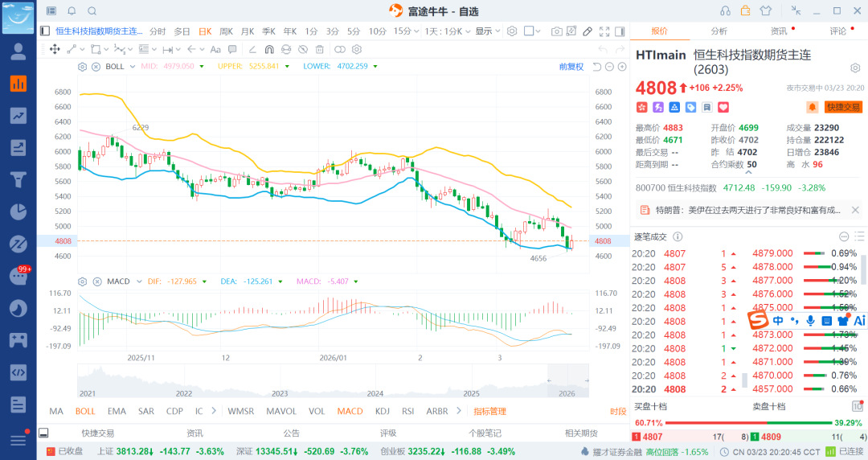Open the chat icon with 99+ badge
The width and height of the screenshot is (868, 460).
click(x=18, y=276)
